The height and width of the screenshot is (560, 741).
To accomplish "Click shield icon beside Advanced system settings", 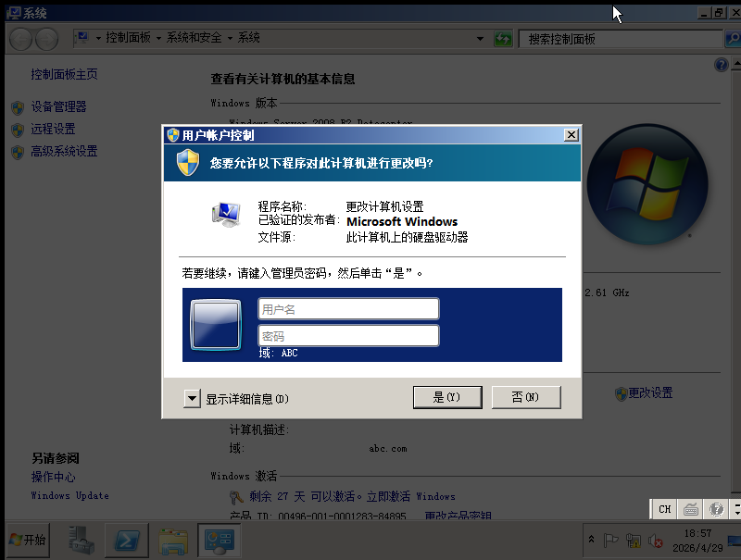I will tap(18, 152).
